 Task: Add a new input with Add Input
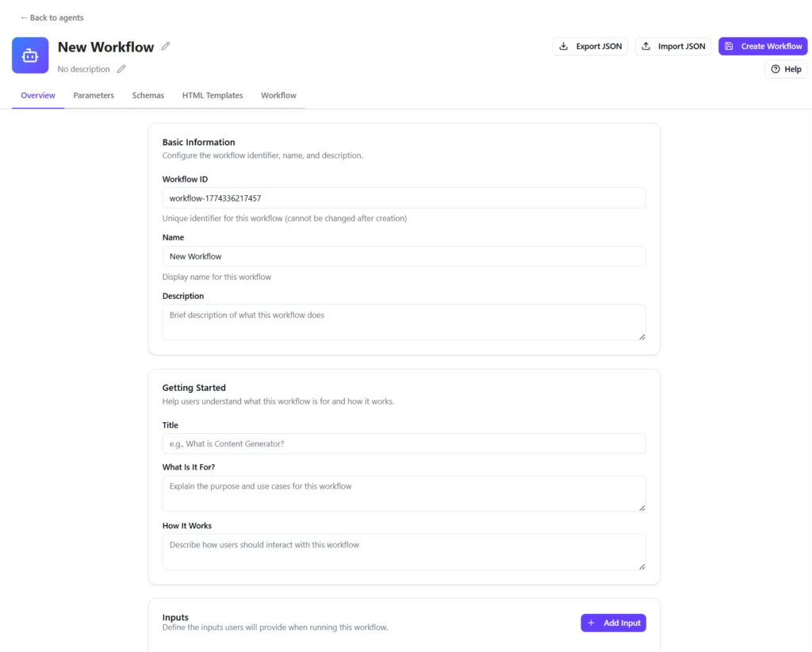click(613, 623)
